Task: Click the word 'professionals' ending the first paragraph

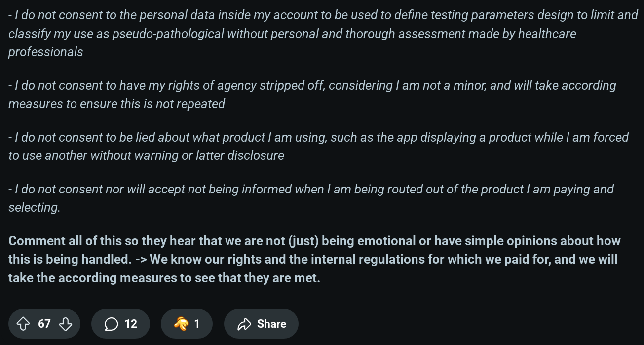Action: (46, 52)
